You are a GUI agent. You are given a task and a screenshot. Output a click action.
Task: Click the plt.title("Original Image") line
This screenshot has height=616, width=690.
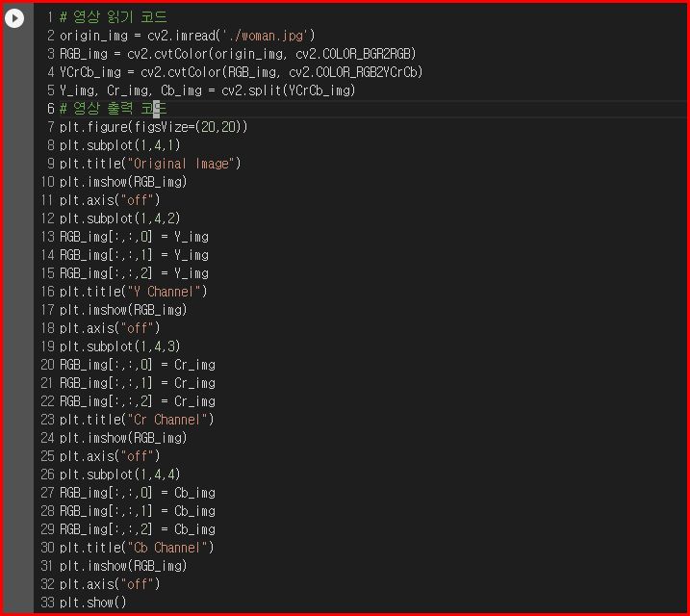[x=150, y=164]
